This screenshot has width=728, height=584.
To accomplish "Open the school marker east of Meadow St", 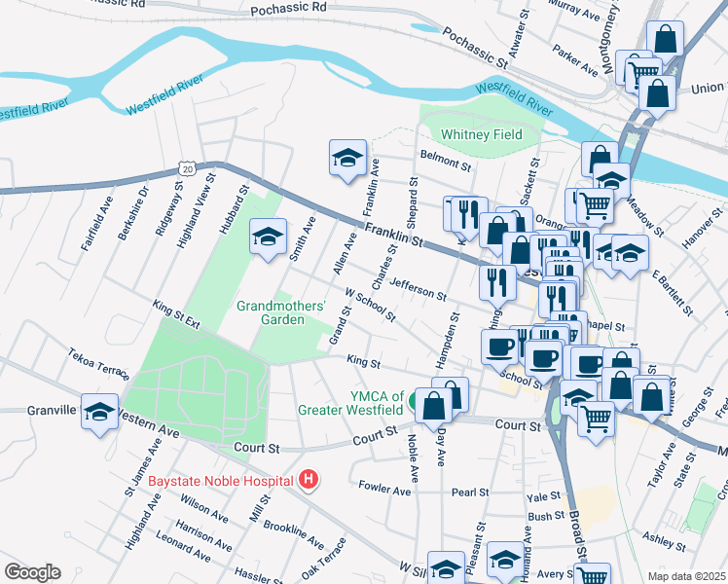I will coord(630,253).
